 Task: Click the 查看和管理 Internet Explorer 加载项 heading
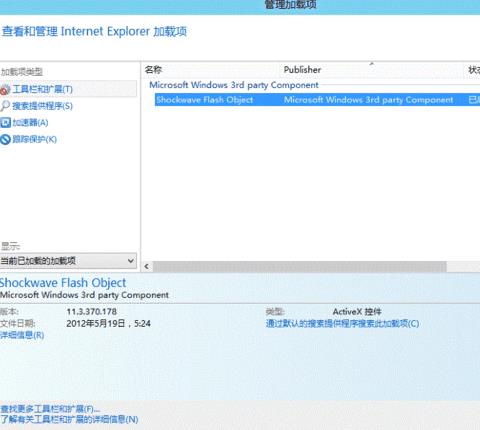pyautogui.click(x=94, y=32)
